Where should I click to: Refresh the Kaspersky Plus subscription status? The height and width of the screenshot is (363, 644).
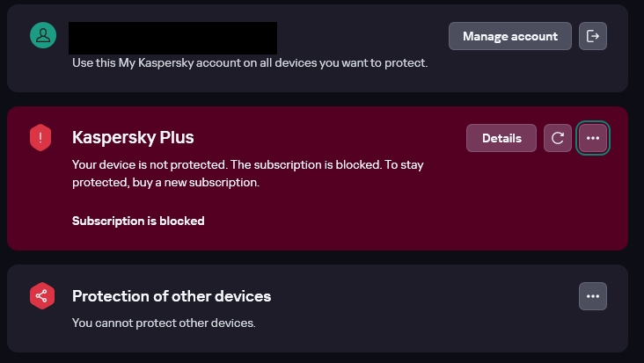(x=558, y=138)
